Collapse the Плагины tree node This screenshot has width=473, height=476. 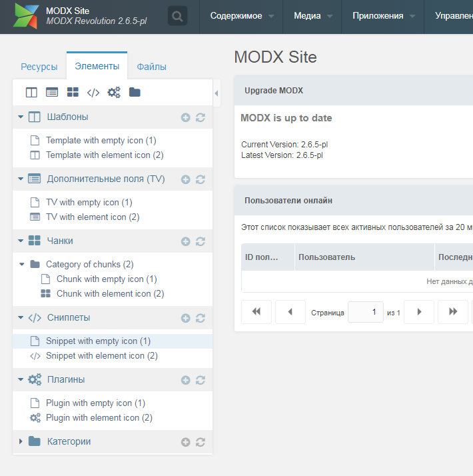tap(21, 379)
